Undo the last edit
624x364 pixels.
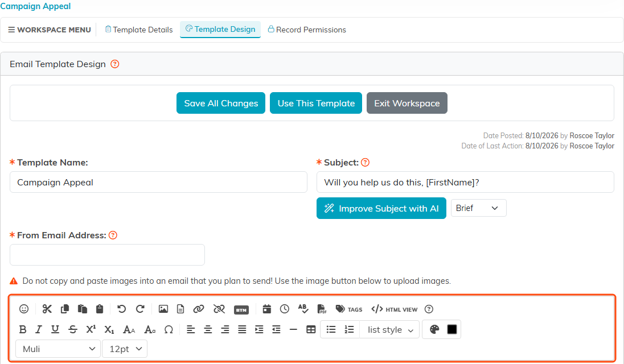point(122,309)
